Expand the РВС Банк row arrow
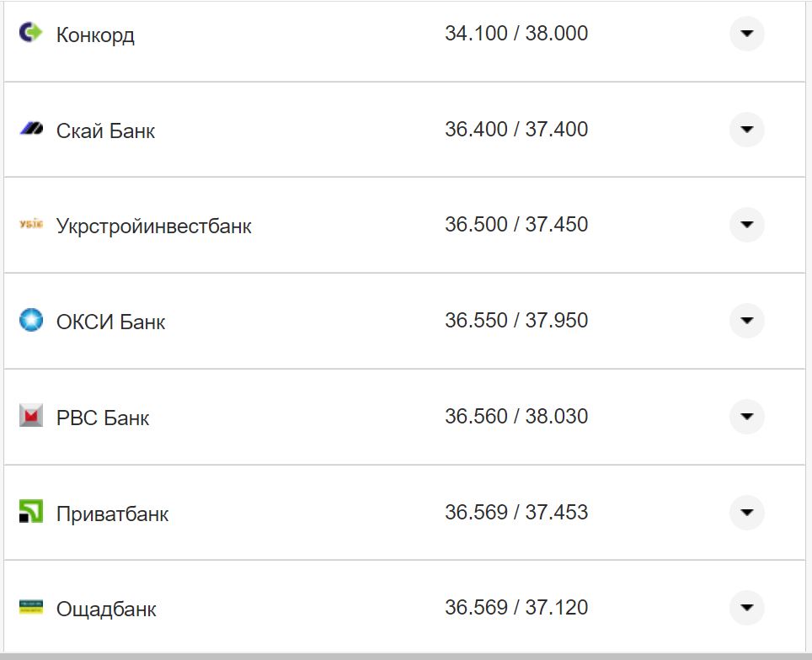 click(x=746, y=417)
